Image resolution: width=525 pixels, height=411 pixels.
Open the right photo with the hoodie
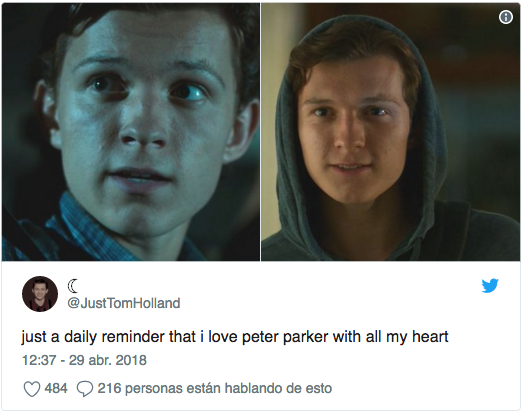pyautogui.click(x=390, y=132)
